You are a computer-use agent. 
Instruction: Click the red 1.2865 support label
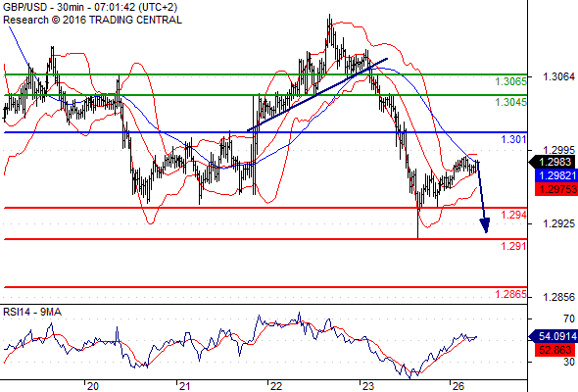click(510, 294)
